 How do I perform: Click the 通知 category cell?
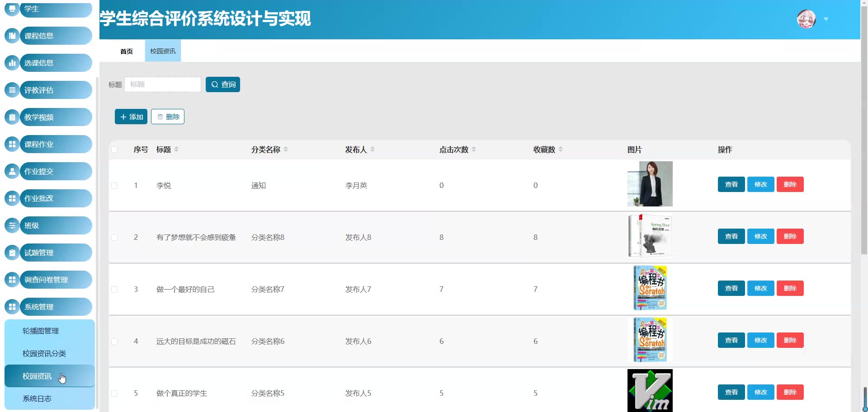[x=259, y=185]
